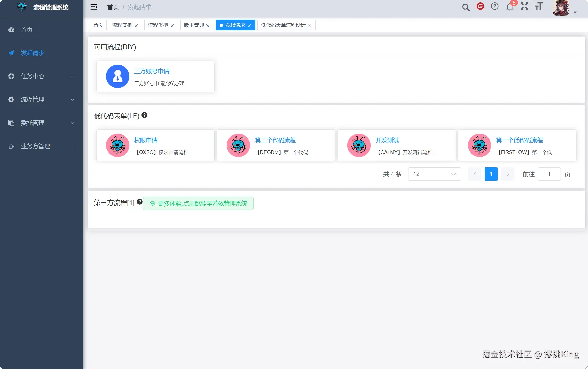Click the 三方账号申请流程办理 description text
588x369 pixels.
159,83
